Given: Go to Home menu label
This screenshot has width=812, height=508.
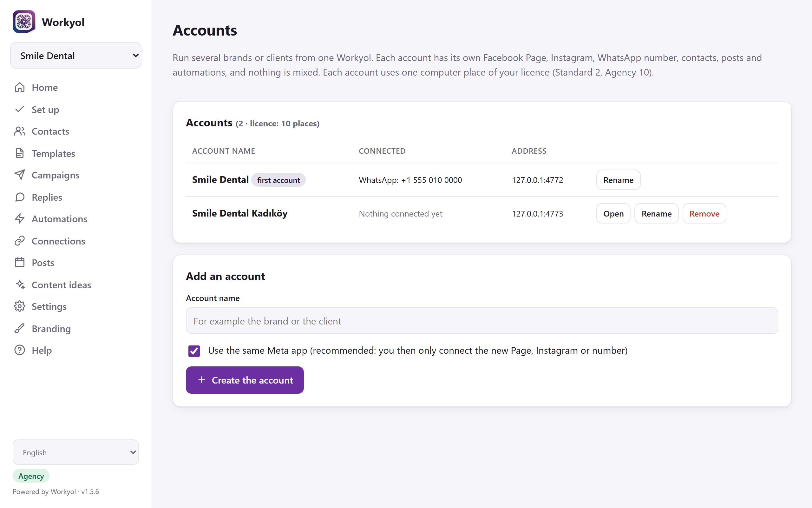Looking at the screenshot, I should click(45, 88).
